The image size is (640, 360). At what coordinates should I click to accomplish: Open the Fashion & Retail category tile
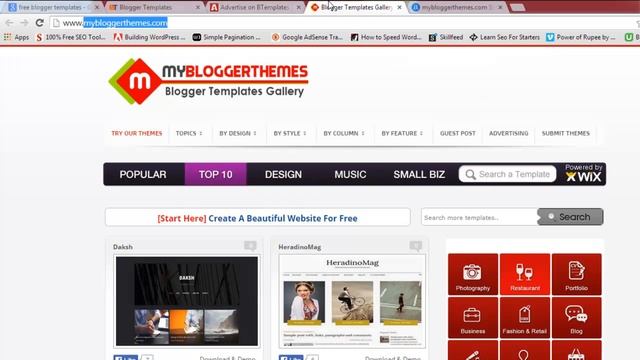click(525, 318)
